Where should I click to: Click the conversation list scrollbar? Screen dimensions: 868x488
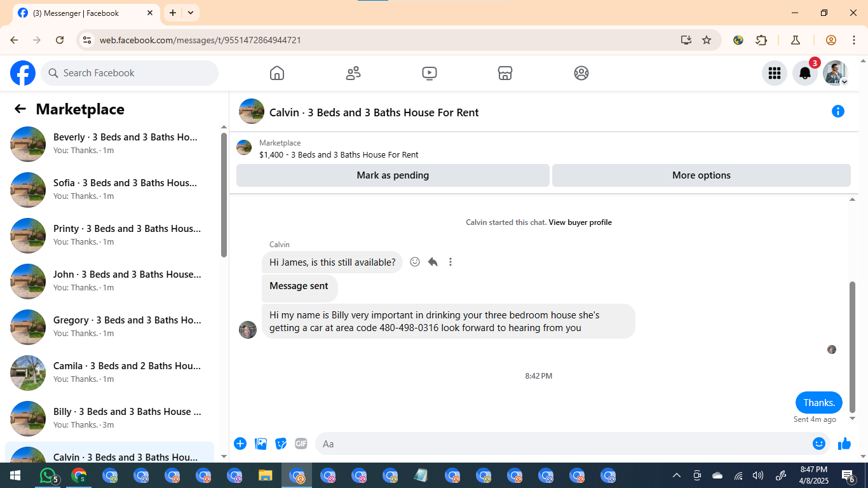[224, 194]
